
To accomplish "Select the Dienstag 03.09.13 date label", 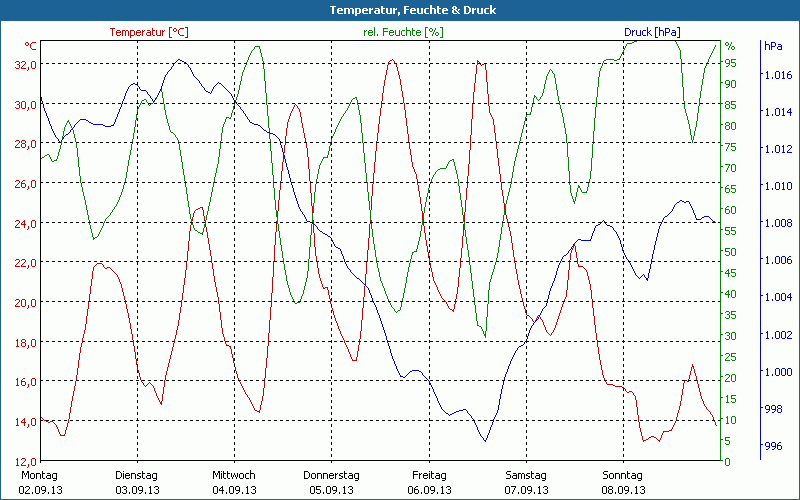I will (137, 482).
